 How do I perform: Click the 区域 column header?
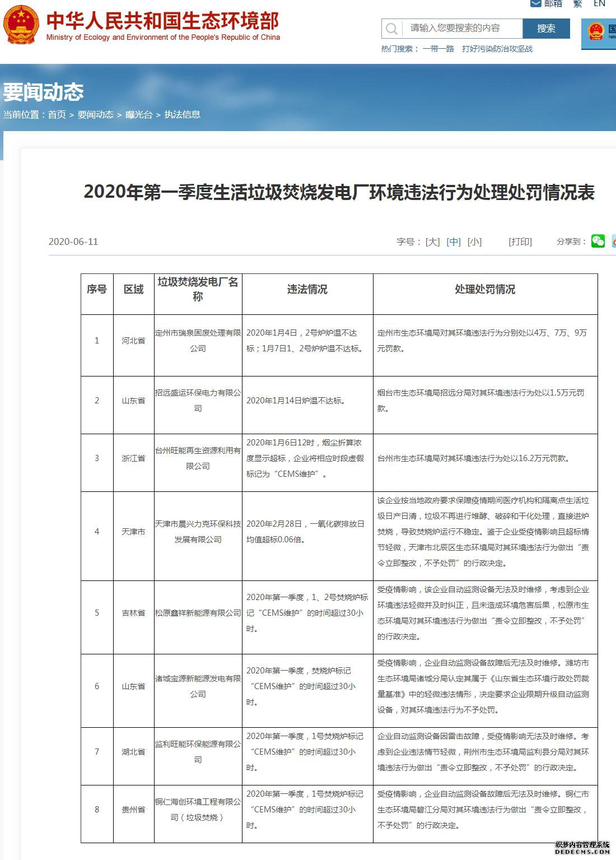pyautogui.click(x=133, y=289)
